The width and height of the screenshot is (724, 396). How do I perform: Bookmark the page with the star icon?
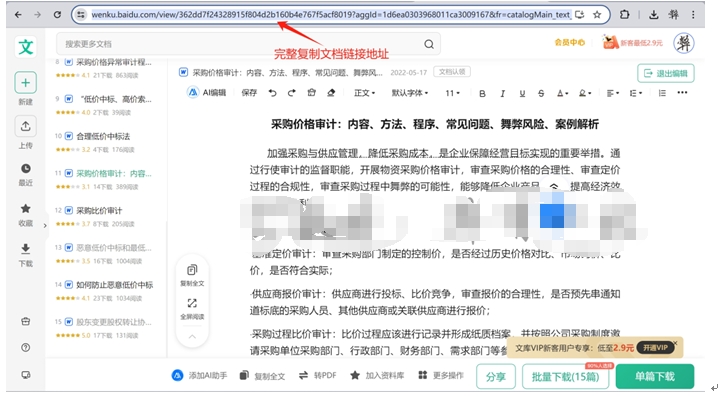click(597, 15)
